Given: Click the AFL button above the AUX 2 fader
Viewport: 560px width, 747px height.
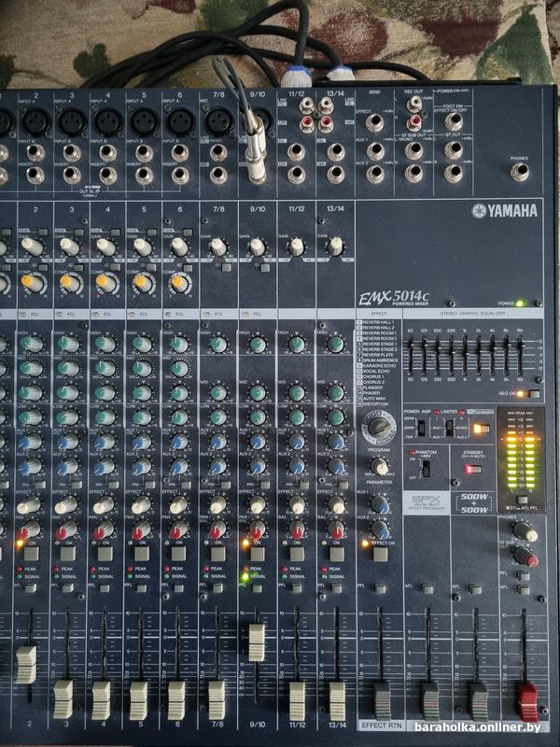Looking at the screenshot, I should click(x=475, y=589).
